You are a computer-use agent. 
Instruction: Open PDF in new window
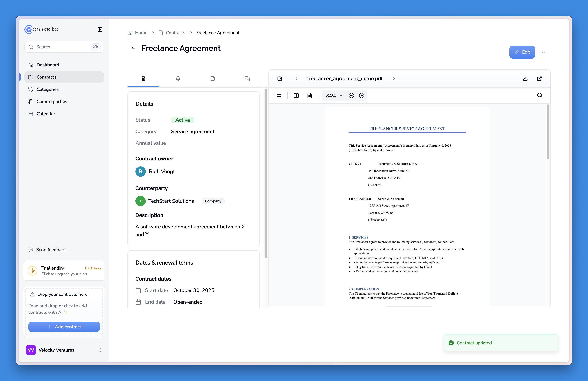coord(539,78)
